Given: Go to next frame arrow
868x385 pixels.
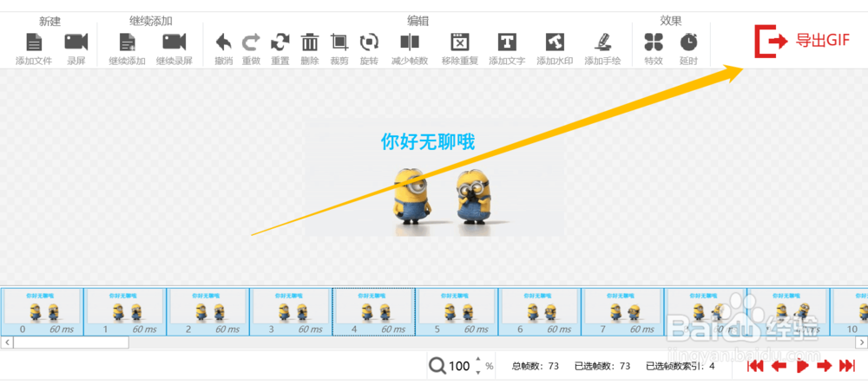Looking at the screenshot, I should pos(825,366).
